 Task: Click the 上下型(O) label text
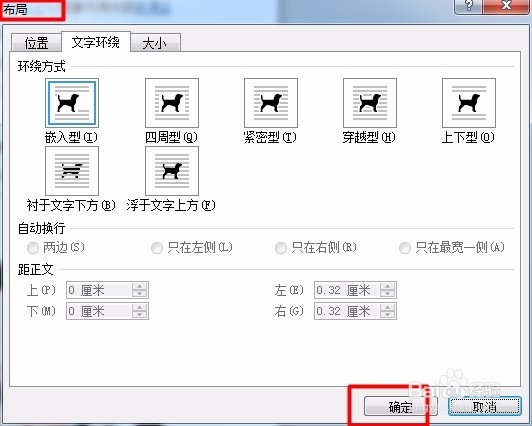[x=468, y=137]
